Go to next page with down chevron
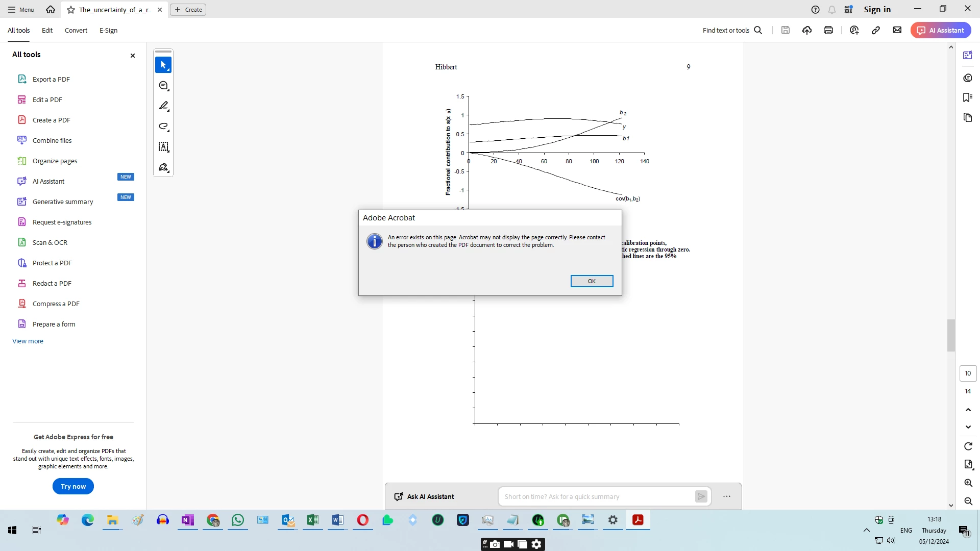The height and width of the screenshot is (551, 980). point(968,427)
